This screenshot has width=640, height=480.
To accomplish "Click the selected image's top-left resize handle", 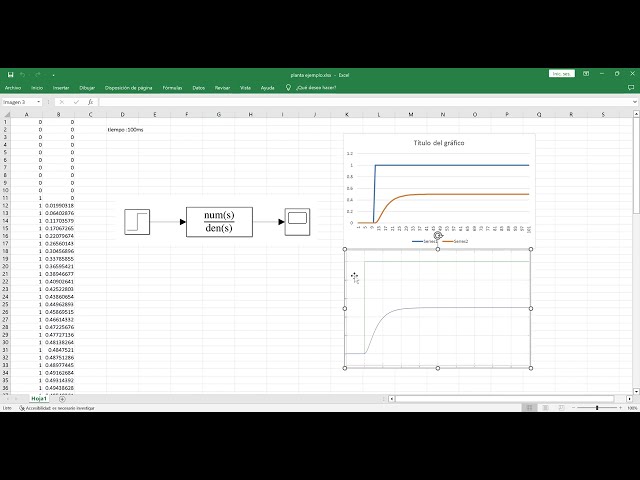I will click(345, 249).
